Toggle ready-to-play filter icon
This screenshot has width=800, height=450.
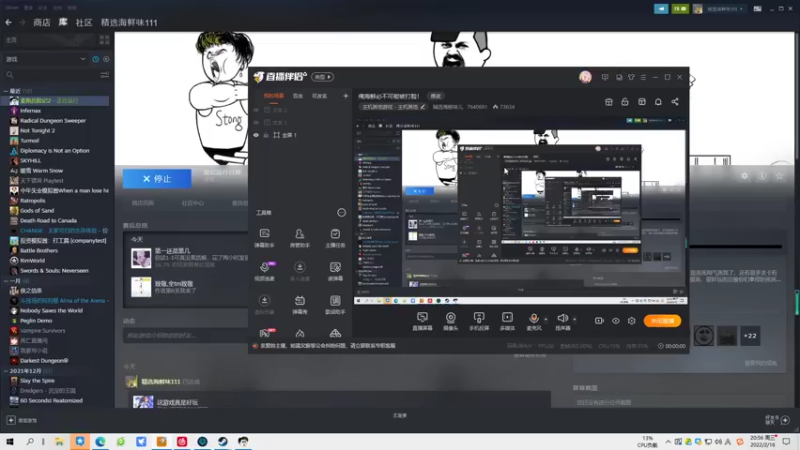click(x=106, y=59)
